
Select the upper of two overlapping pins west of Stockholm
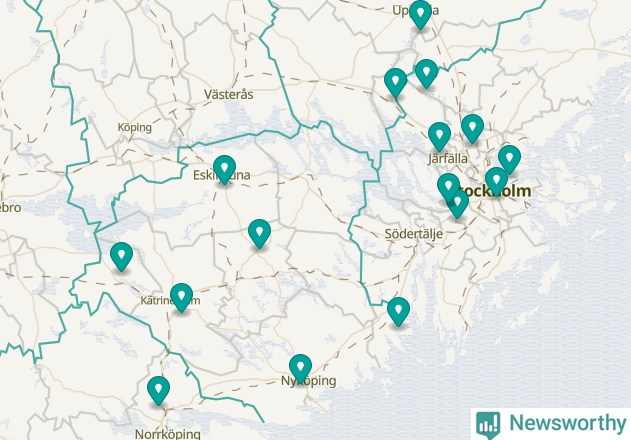(x=448, y=186)
